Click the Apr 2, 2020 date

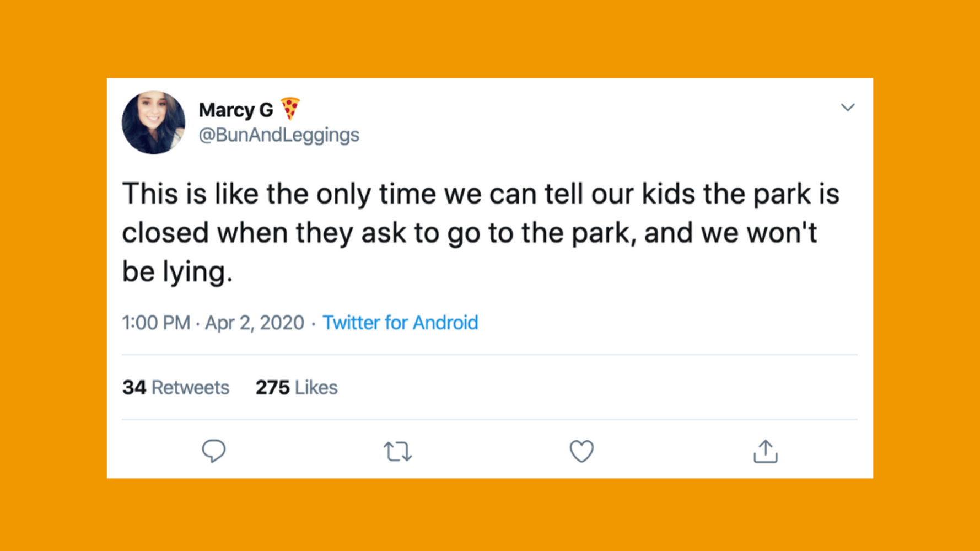coord(254,323)
